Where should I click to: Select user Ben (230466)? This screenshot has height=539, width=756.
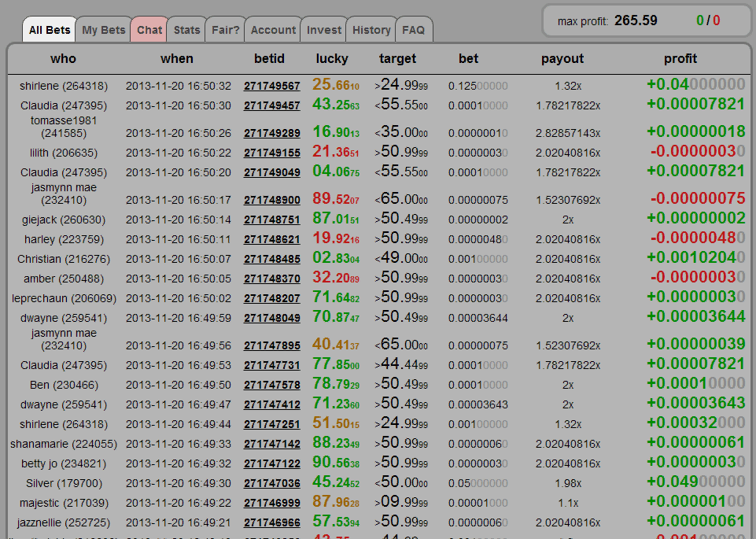click(x=64, y=386)
